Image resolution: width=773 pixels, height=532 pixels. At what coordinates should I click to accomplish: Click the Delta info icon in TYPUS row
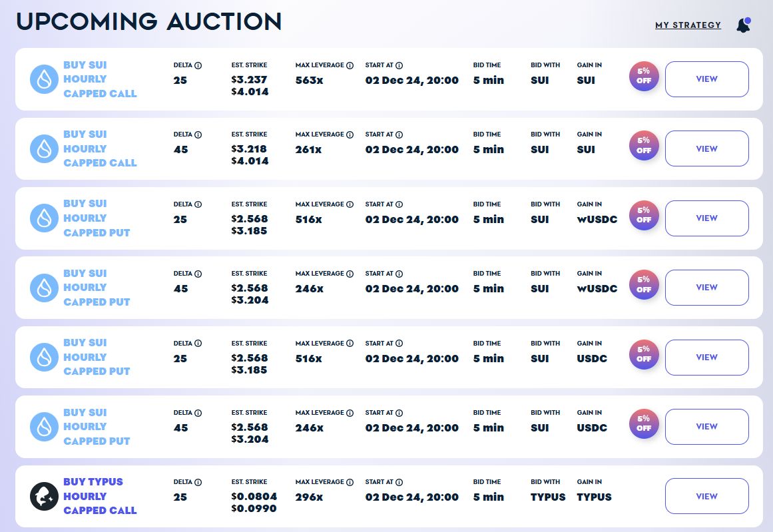tap(198, 482)
